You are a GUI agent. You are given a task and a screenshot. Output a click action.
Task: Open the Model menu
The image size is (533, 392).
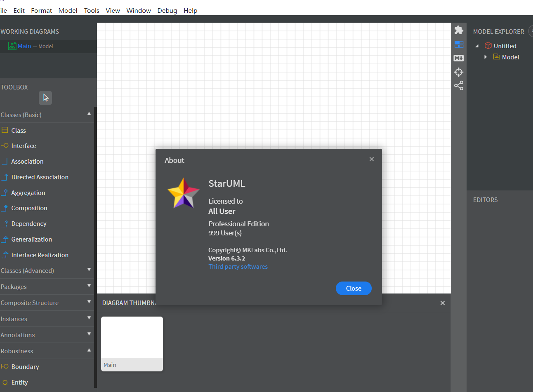pos(68,10)
